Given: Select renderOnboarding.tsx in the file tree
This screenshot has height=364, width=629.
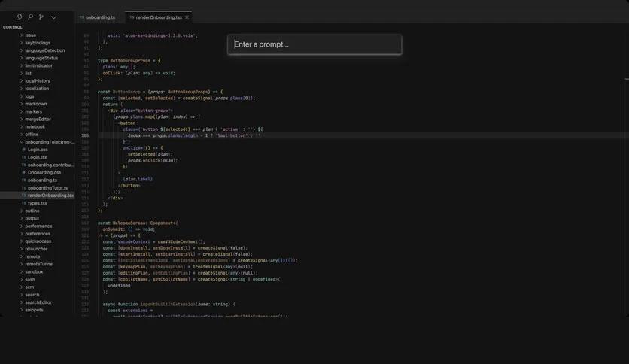Looking at the screenshot, I should point(50,196).
